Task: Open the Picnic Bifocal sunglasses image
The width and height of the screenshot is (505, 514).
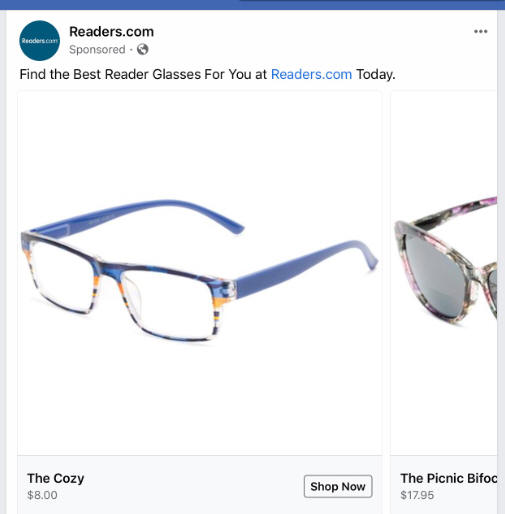Action: (444, 273)
